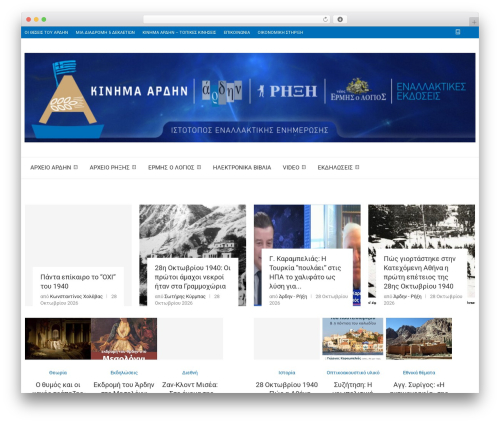Screen dimensions: 500x423
Task: Open the ΑΡΧΕΙΟ ΑΡΔΗΝ menu
Action: (51, 167)
